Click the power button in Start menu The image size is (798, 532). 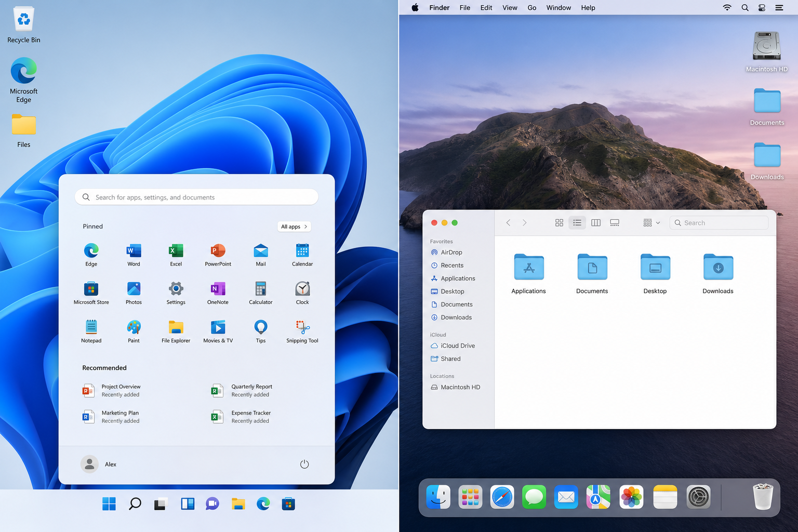(x=304, y=464)
